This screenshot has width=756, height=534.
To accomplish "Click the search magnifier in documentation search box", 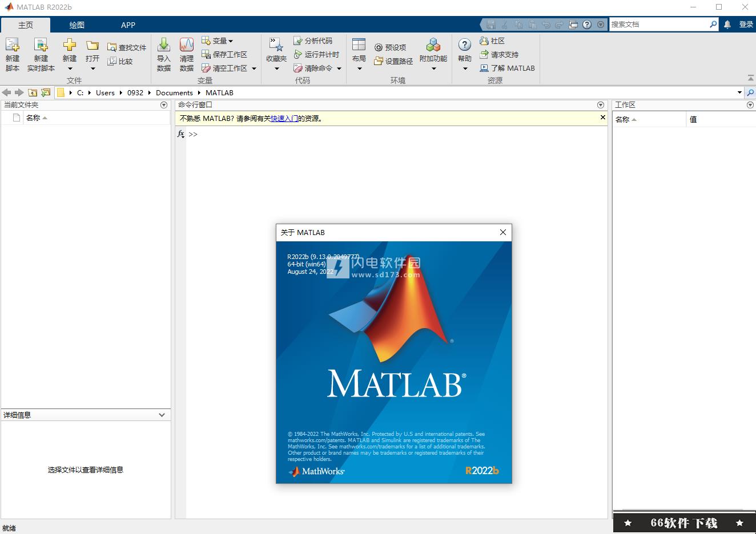I will click(x=713, y=24).
